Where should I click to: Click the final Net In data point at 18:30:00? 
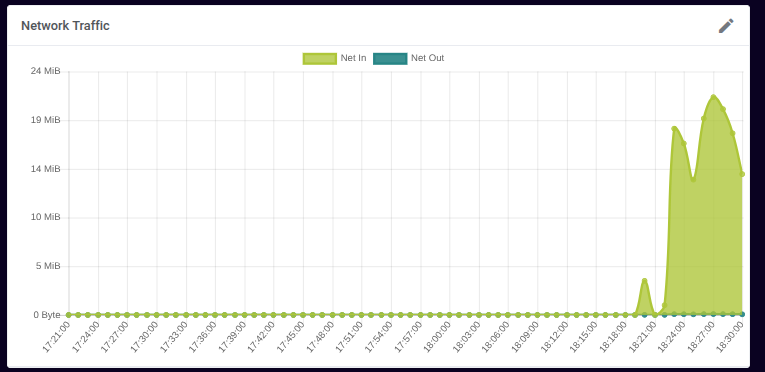point(742,174)
